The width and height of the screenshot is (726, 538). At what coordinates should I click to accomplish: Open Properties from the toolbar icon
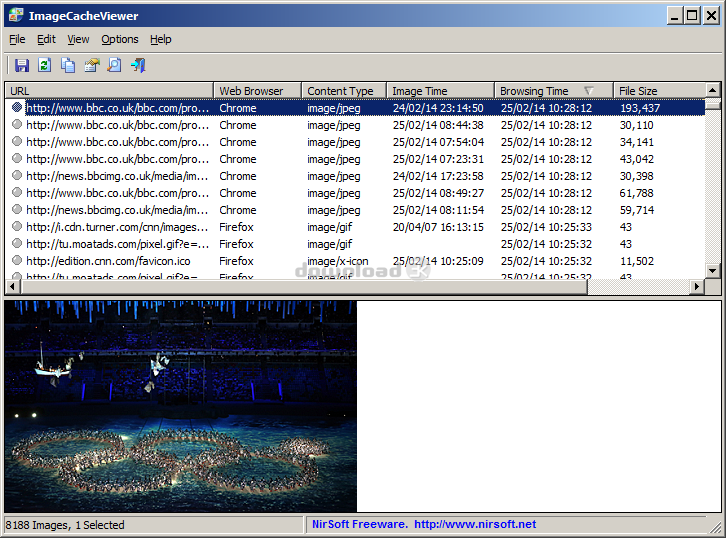[x=91, y=66]
